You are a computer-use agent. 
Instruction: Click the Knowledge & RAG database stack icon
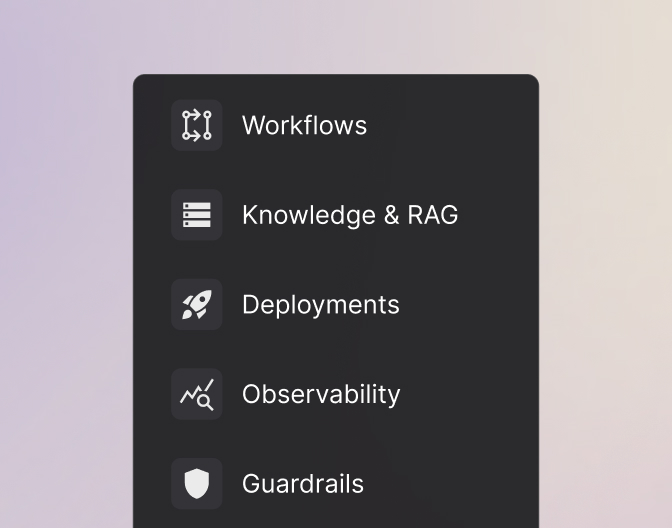pyautogui.click(x=196, y=215)
